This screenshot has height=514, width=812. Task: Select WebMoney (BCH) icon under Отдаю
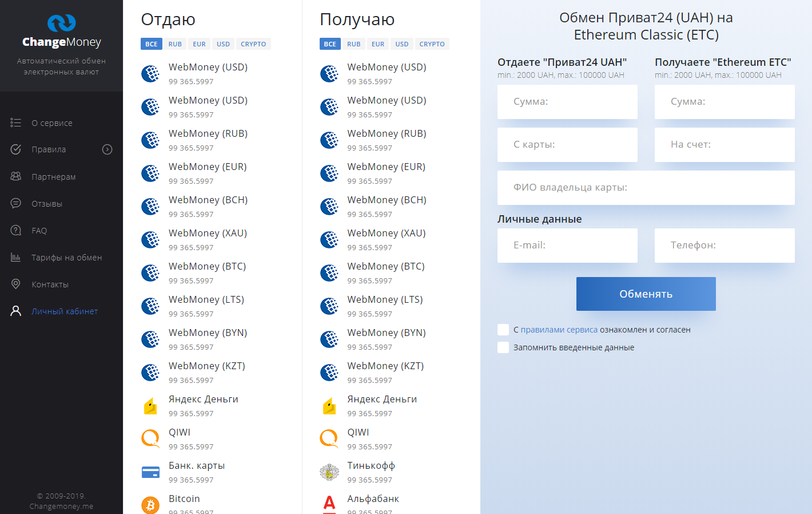pos(150,207)
